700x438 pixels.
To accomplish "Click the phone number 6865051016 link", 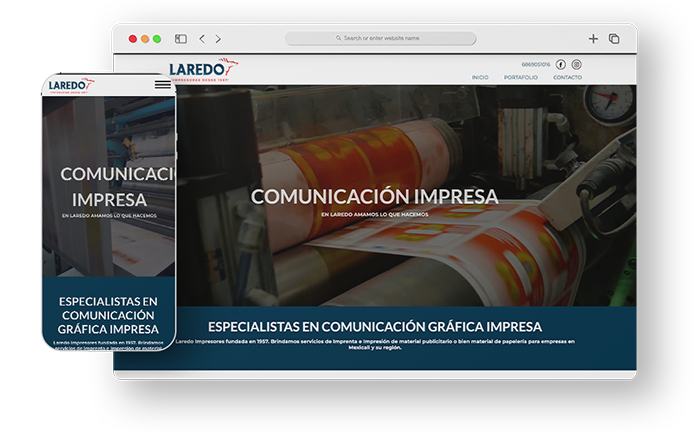I will tap(535, 64).
